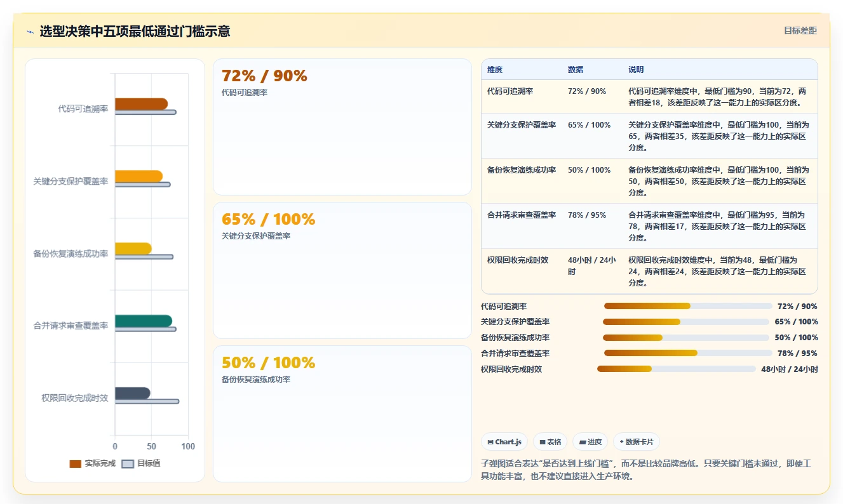Toggle the 实际完成 legend item
Screen dimensions: 843x504
pyautogui.click(x=93, y=463)
